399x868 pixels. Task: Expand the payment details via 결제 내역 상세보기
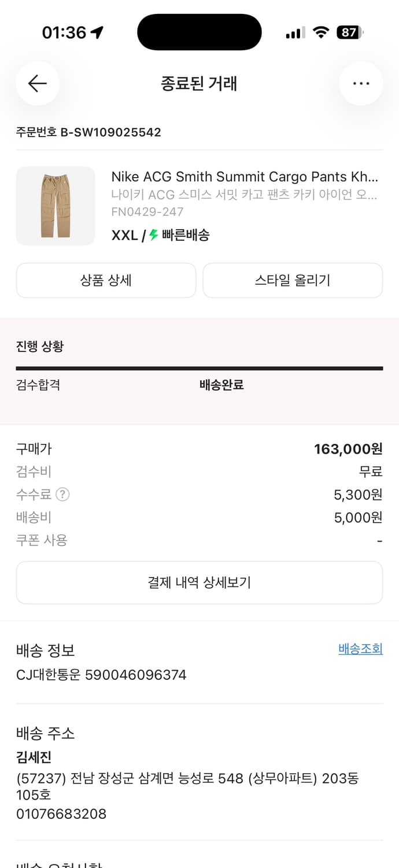[199, 583]
